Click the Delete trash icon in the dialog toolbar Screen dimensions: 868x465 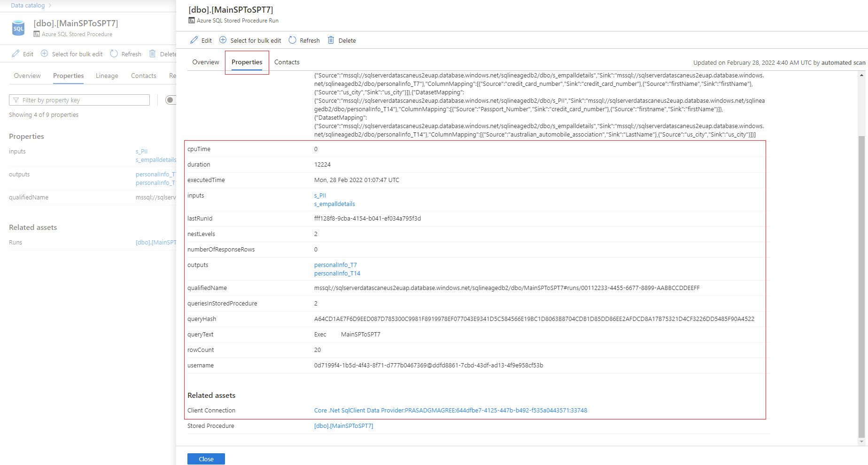331,40
